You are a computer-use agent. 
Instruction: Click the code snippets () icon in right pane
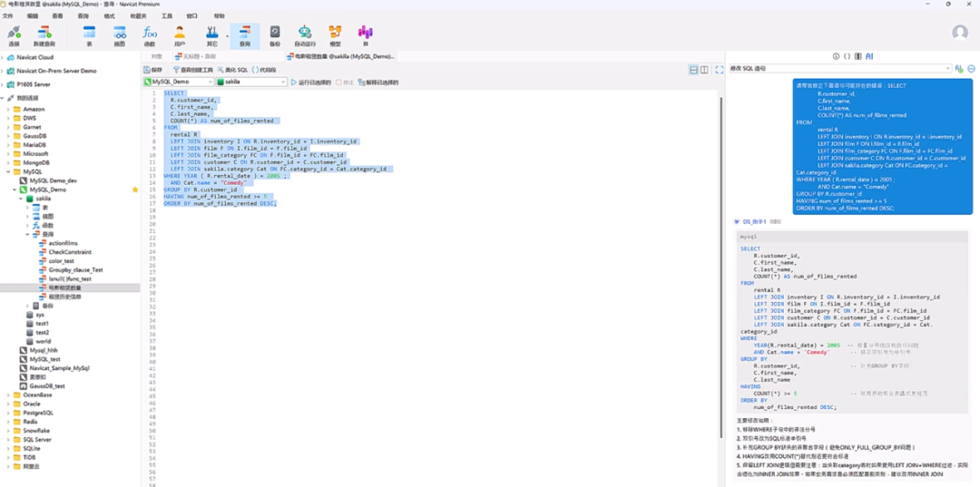click(x=847, y=56)
